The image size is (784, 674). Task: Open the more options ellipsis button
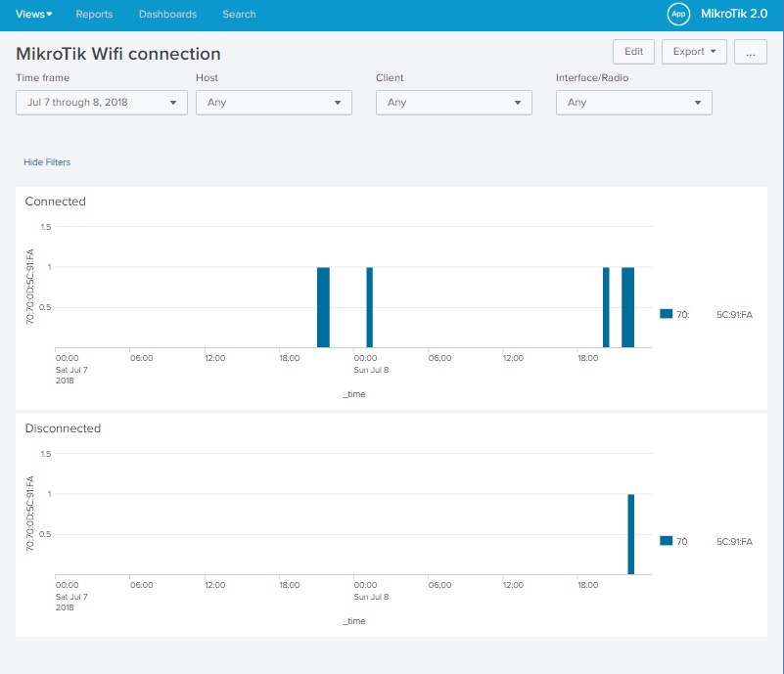751,52
